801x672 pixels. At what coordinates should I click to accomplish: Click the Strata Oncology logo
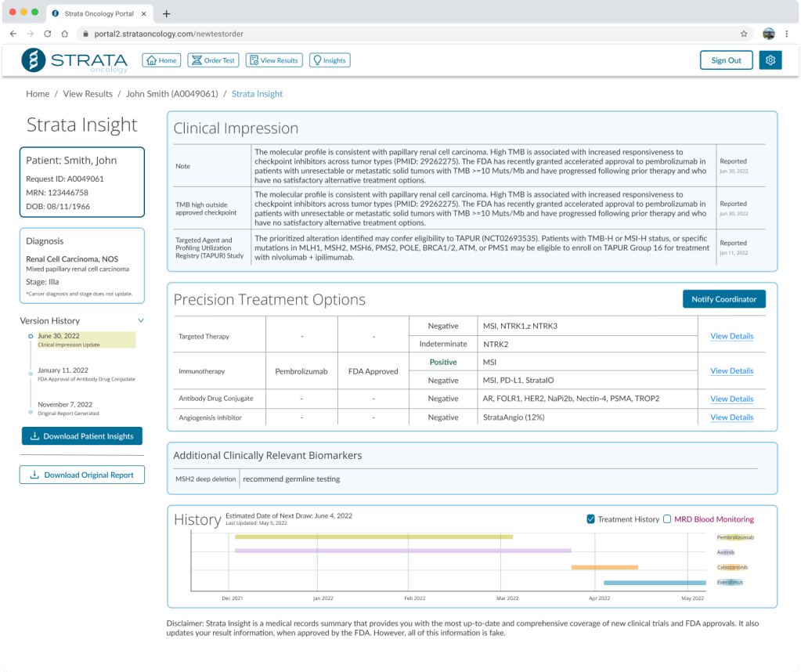click(x=74, y=60)
